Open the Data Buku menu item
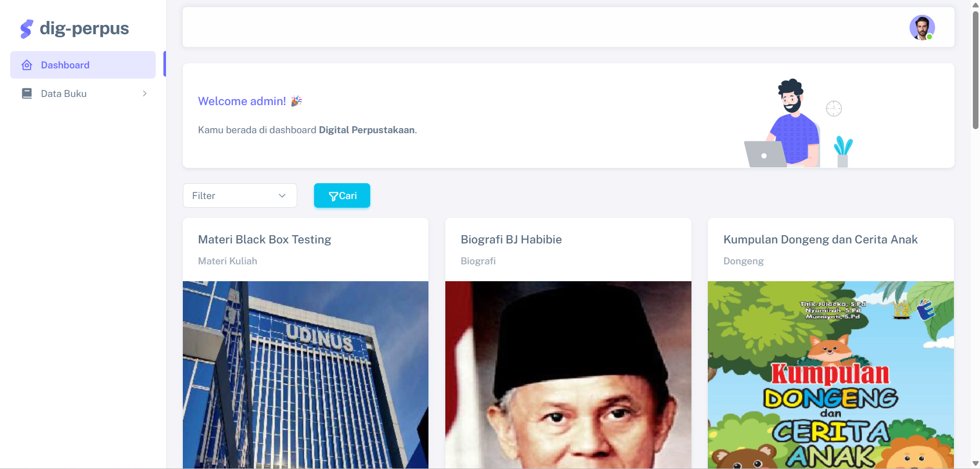980x469 pixels. point(83,93)
